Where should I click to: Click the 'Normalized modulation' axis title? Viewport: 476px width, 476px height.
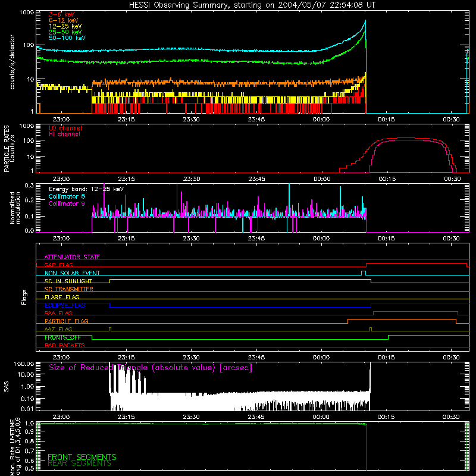(x=15, y=208)
